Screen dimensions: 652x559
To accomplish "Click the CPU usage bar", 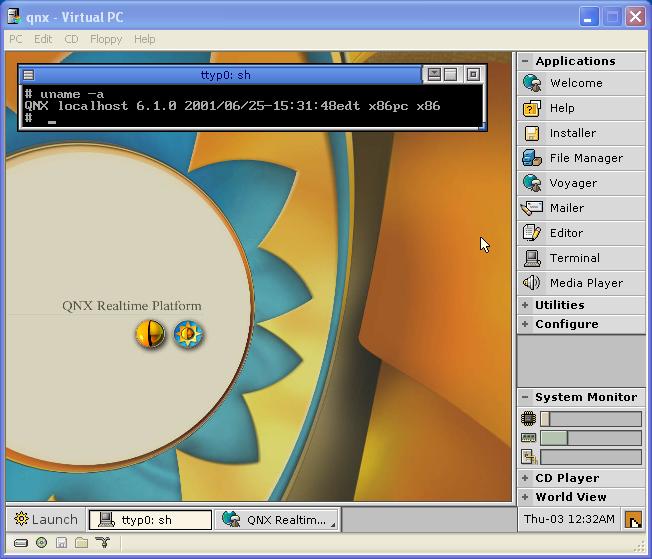I will (x=590, y=419).
